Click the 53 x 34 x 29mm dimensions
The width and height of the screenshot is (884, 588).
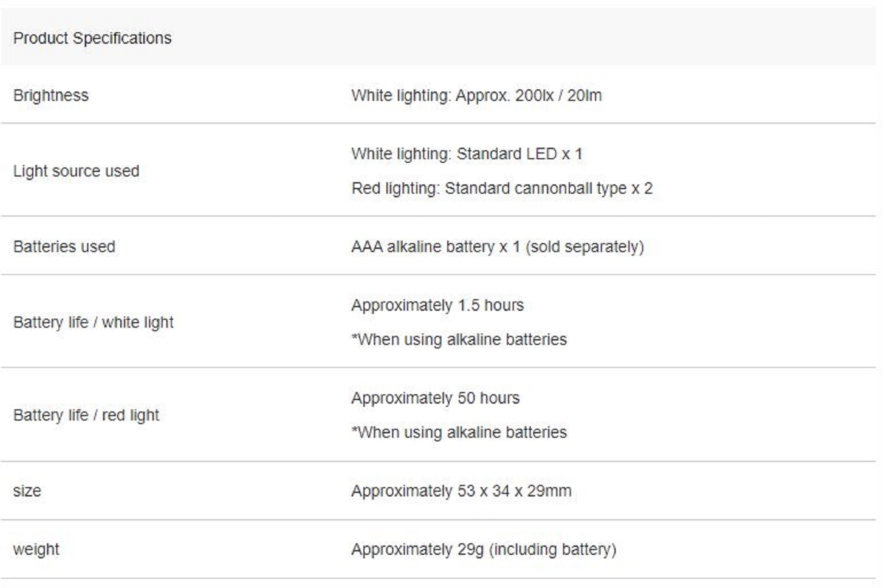click(x=514, y=491)
